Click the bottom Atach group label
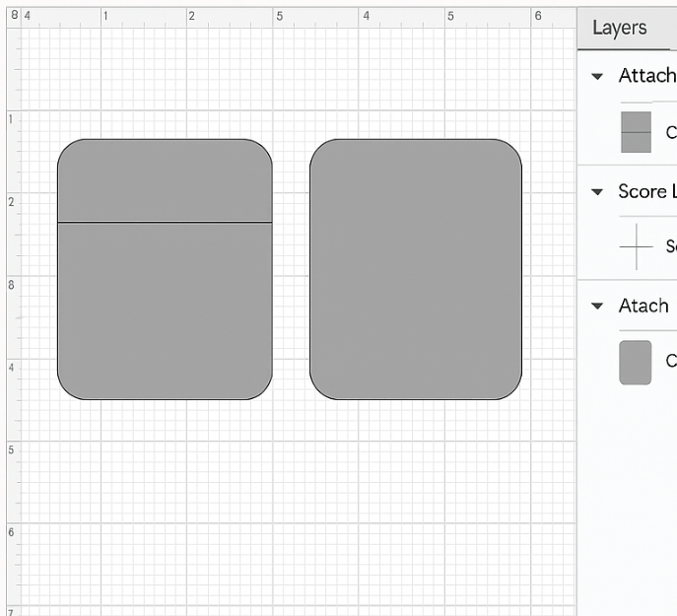The image size is (677, 616). (x=643, y=306)
